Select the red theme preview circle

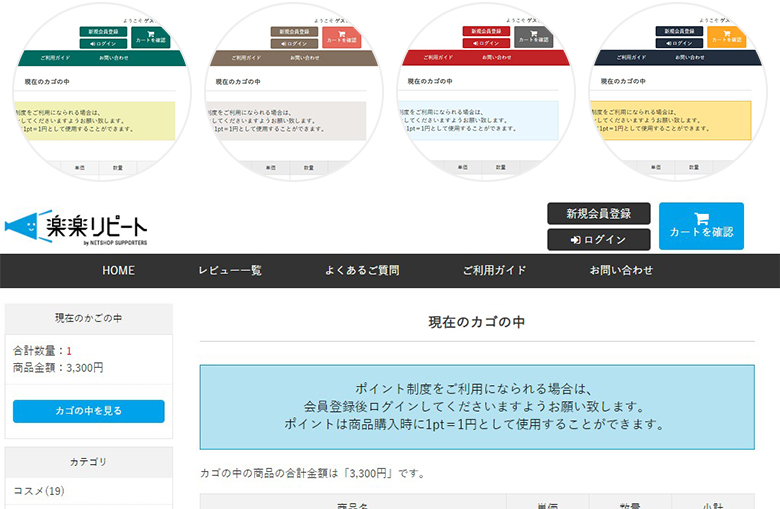point(486,92)
